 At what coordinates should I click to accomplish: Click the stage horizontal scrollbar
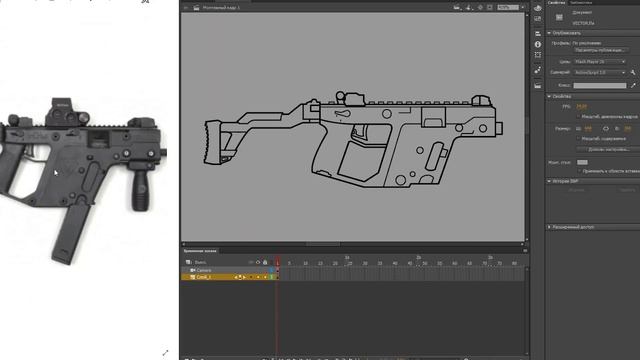point(322,244)
